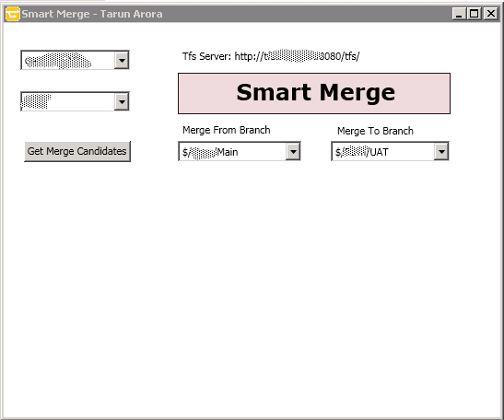Viewport: 504px width, 420px height.
Task: Select the Main branch path text field
Action: click(233, 152)
